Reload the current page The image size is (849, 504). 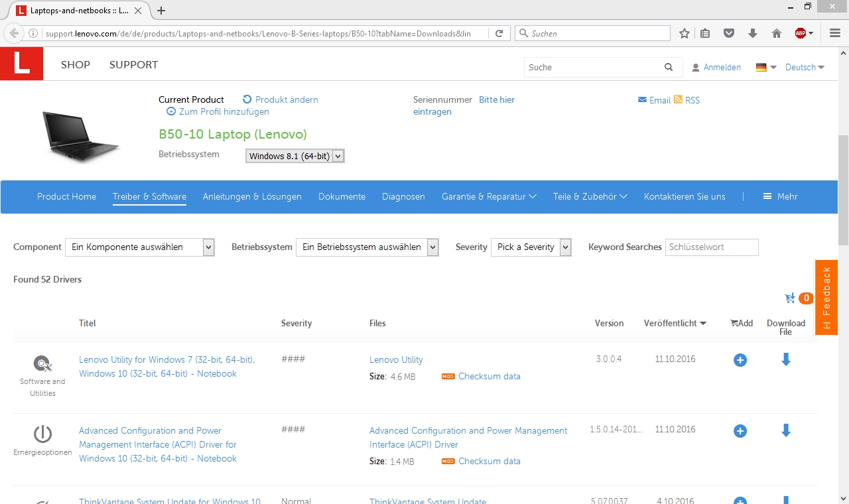[x=499, y=33]
